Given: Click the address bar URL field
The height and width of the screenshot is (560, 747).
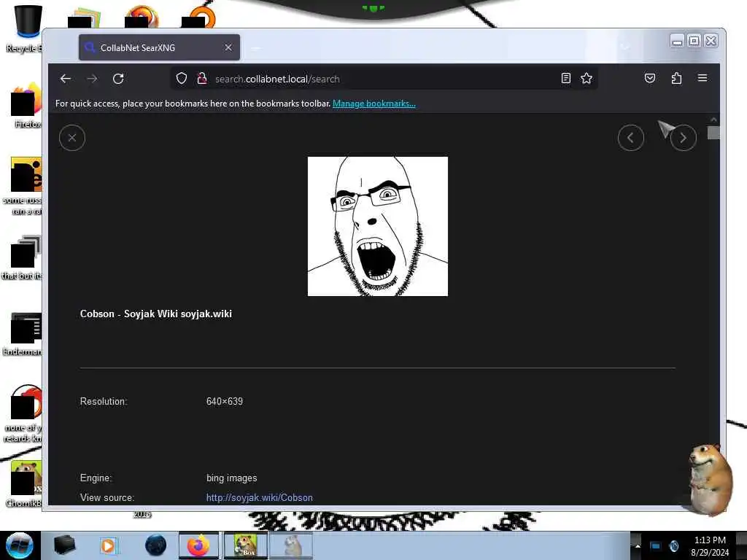Looking at the screenshot, I should coord(384,79).
